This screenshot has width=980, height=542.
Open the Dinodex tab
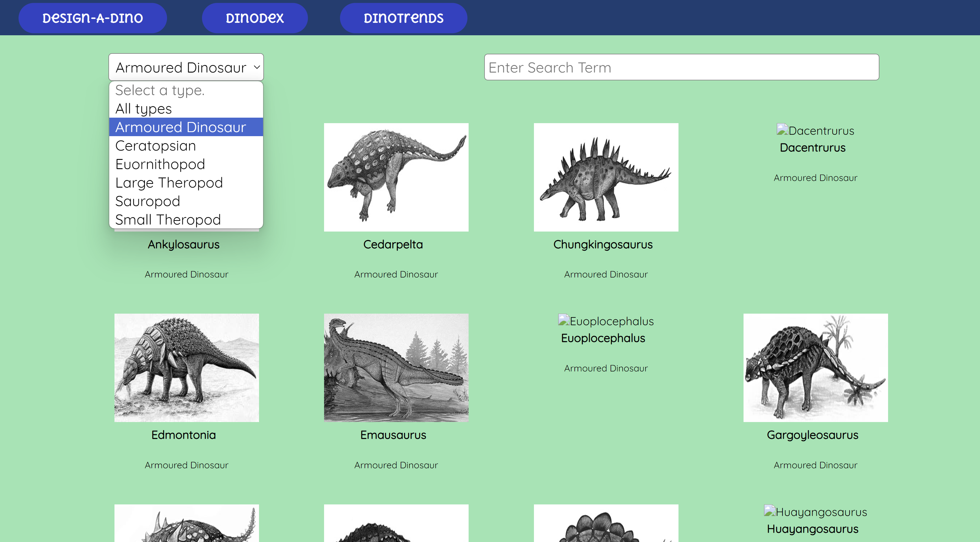[x=254, y=18]
